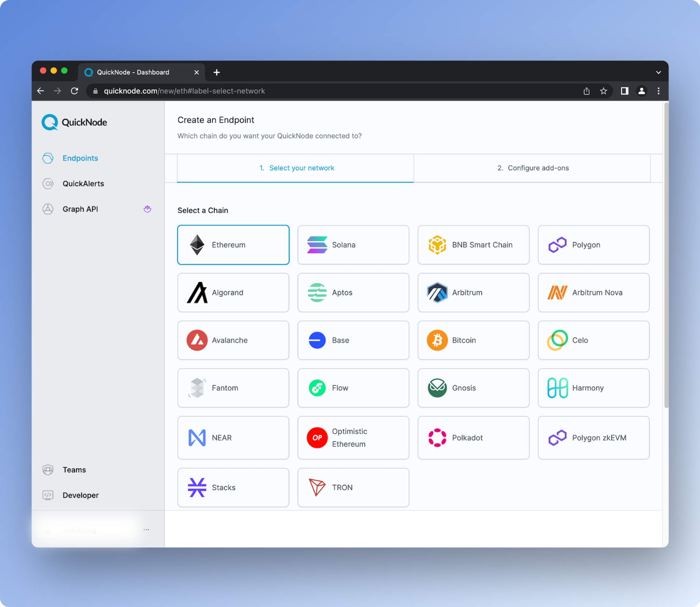Click the Harmony logo icon
This screenshot has width=700, height=607.
tap(557, 388)
